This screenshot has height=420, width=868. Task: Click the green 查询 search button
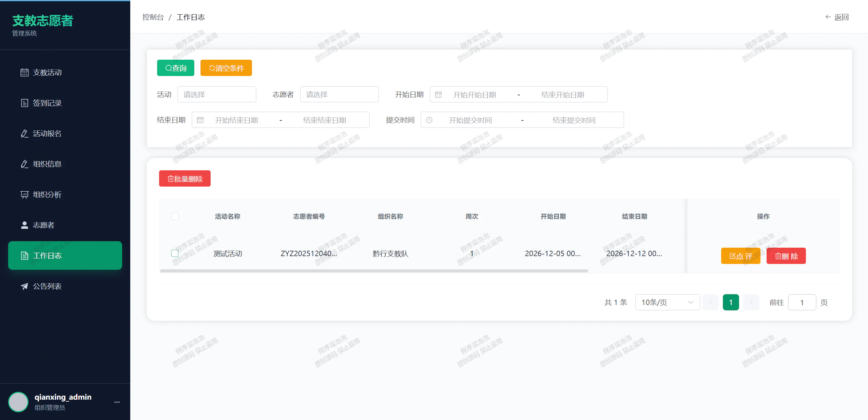pyautogui.click(x=176, y=68)
